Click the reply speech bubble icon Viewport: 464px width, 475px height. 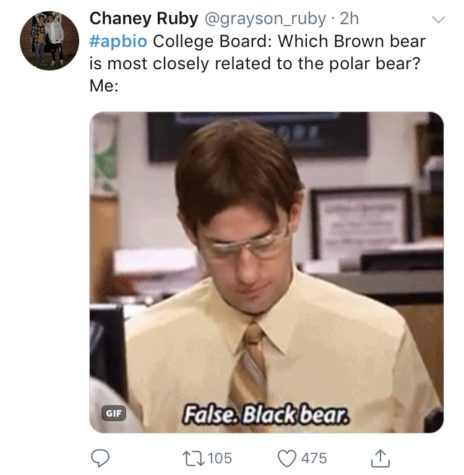point(100,458)
